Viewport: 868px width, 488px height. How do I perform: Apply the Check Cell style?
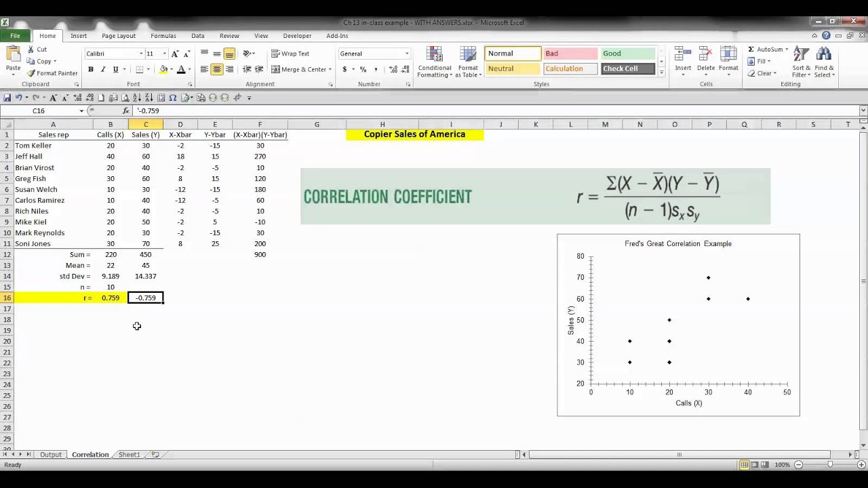628,68
